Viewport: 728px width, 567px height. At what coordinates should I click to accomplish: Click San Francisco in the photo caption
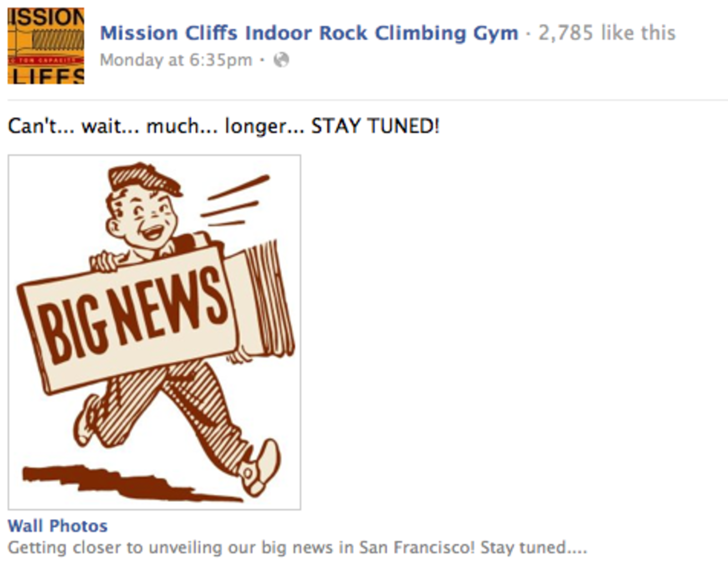coord(416,547)
